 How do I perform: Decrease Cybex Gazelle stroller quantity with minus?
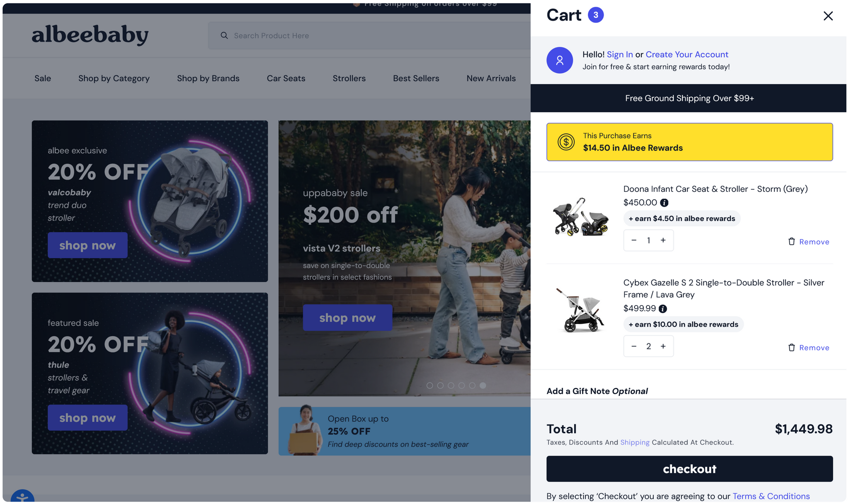pos(634,346)
